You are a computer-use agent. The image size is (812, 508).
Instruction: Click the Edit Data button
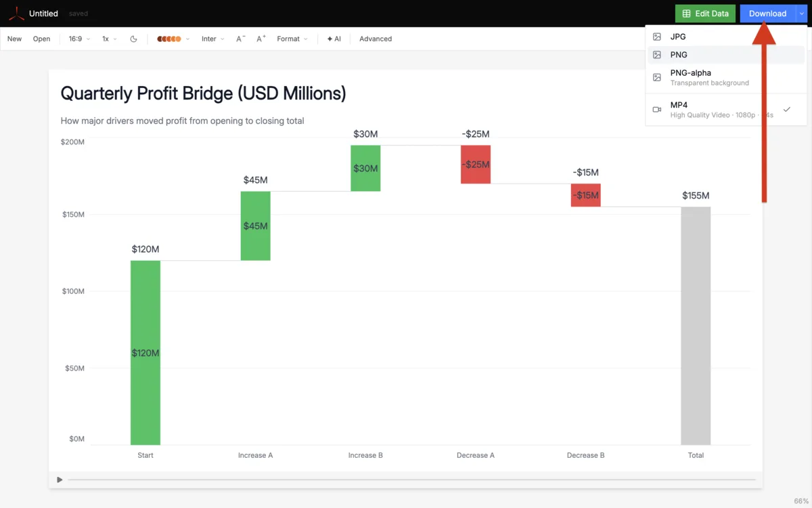[705, 14]
